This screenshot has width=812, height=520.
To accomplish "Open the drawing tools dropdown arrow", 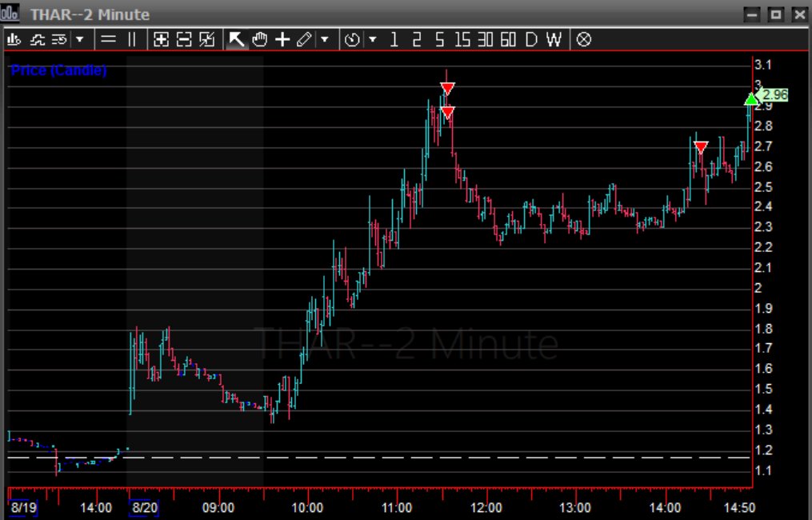I will (325, 38).
